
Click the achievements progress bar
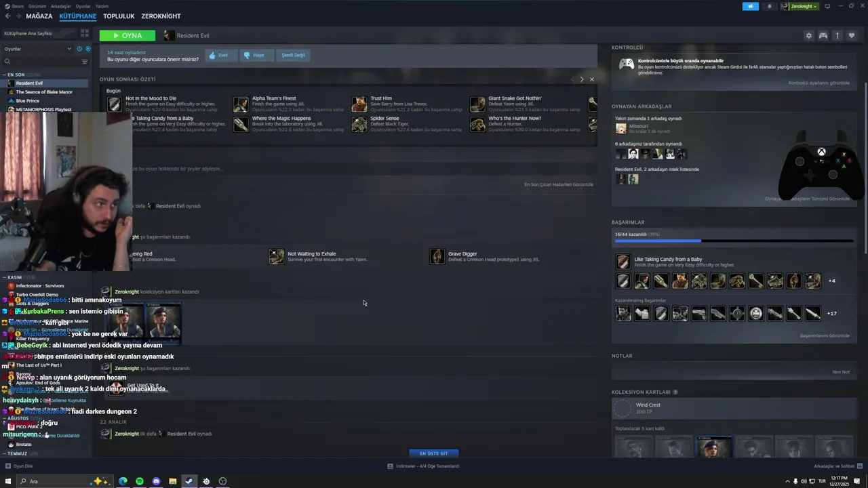734,241
